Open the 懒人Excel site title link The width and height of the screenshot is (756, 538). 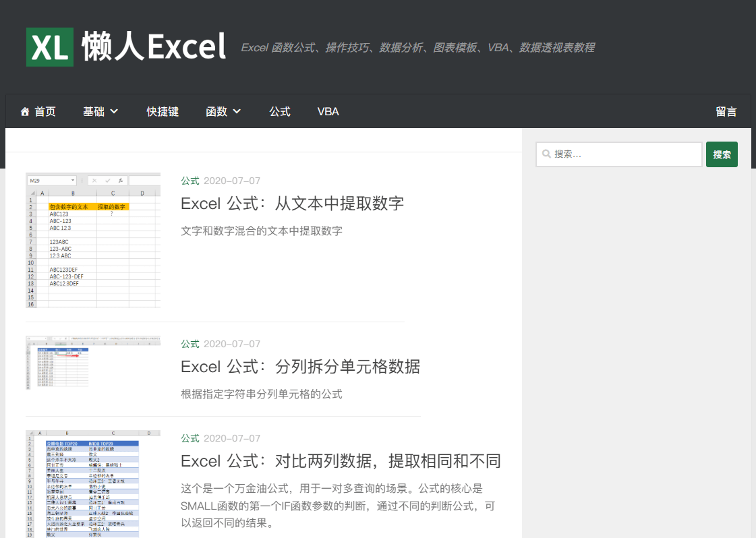[154, 47]
